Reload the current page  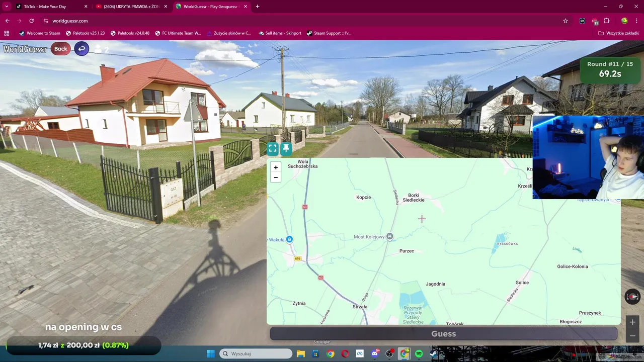click(31, 21)
